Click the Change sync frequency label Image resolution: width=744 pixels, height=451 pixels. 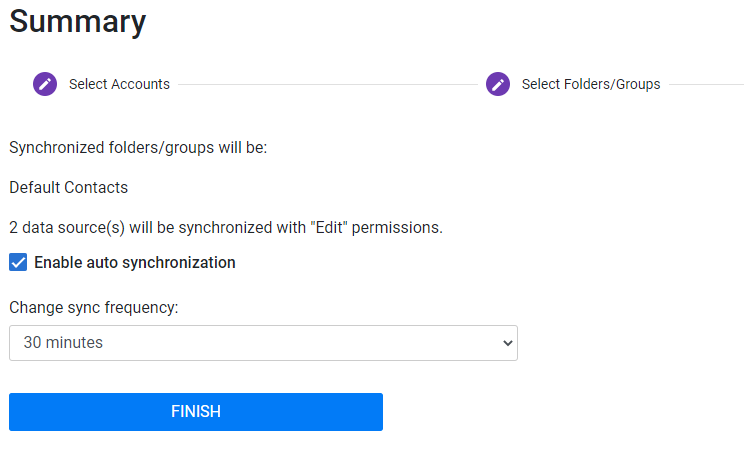point(93,308)
